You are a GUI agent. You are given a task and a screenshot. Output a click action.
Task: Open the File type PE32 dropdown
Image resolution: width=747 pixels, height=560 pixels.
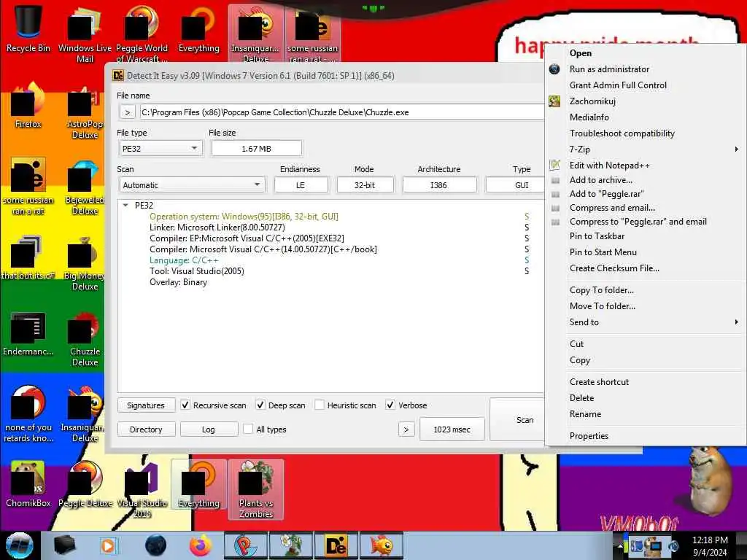point(160,149)
